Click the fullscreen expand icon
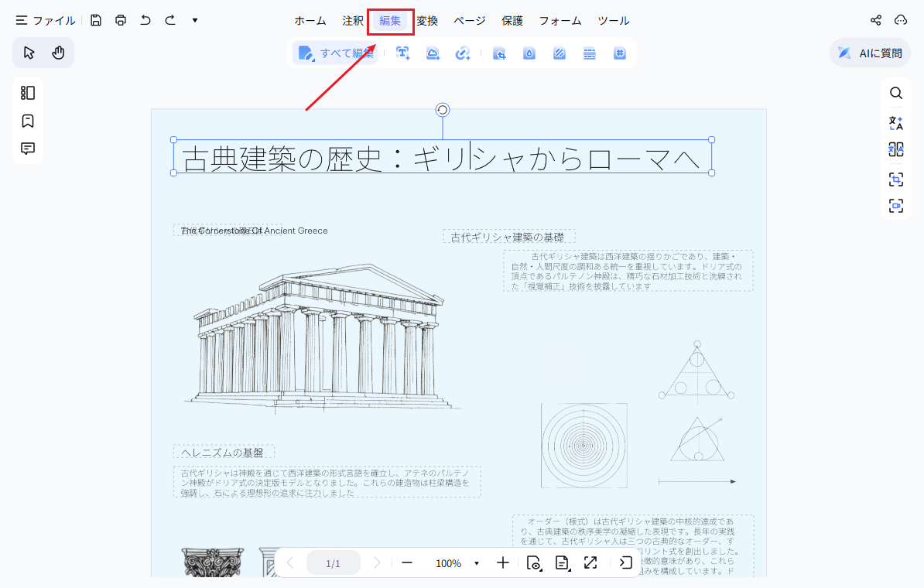 point(590,562)
